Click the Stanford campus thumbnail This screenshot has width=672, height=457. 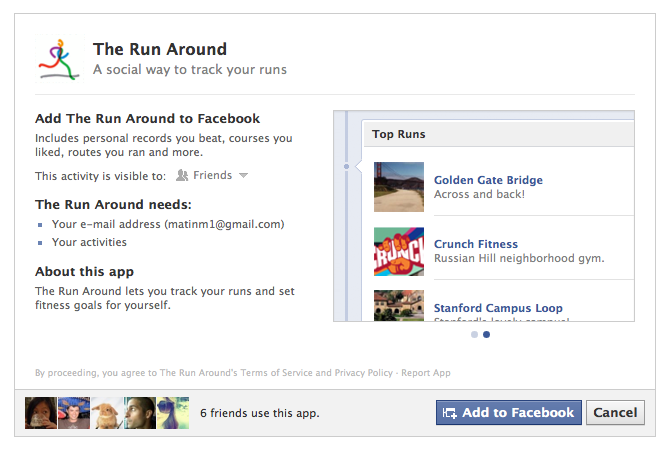tap(399, 306)
